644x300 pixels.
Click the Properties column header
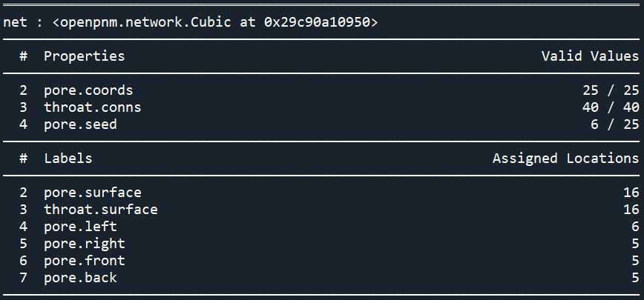click(84, 56)
